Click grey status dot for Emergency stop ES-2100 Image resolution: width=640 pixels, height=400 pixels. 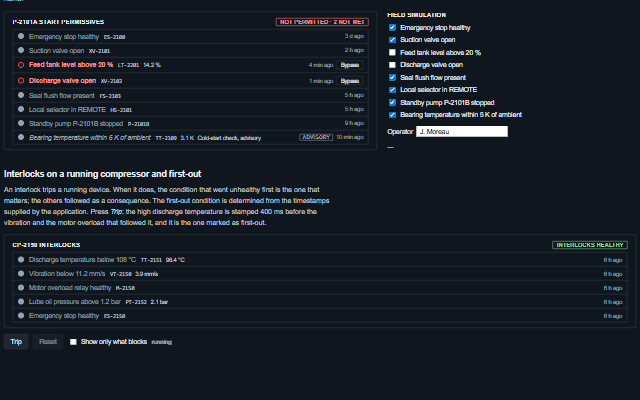tap(21, 36)
